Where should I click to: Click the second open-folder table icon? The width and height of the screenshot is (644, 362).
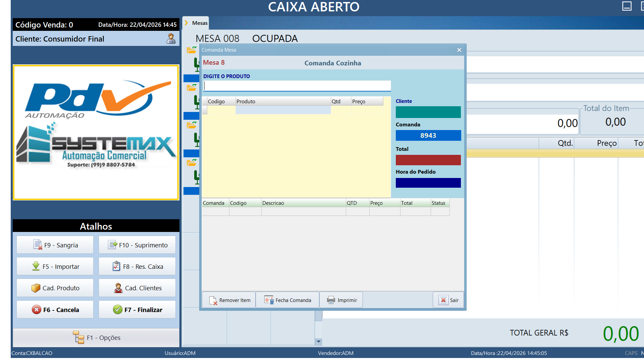point(192,87)
